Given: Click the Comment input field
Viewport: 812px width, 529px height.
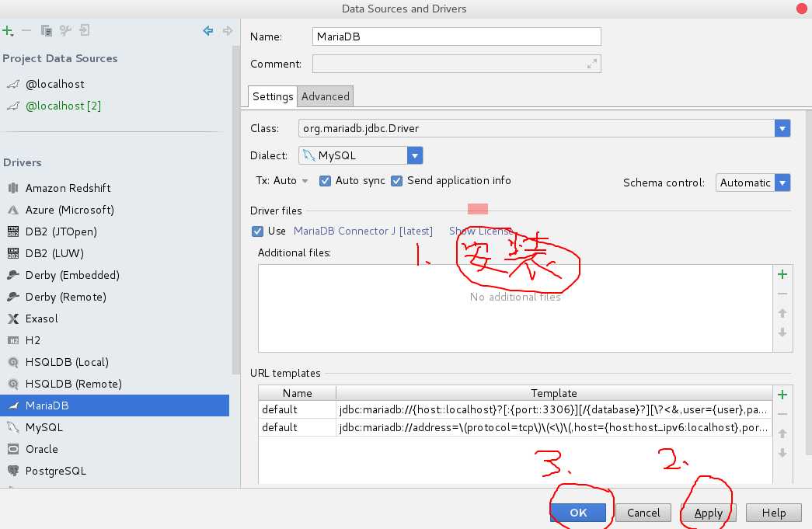Looking at the screenshot, I should click(x=456, y=64).
